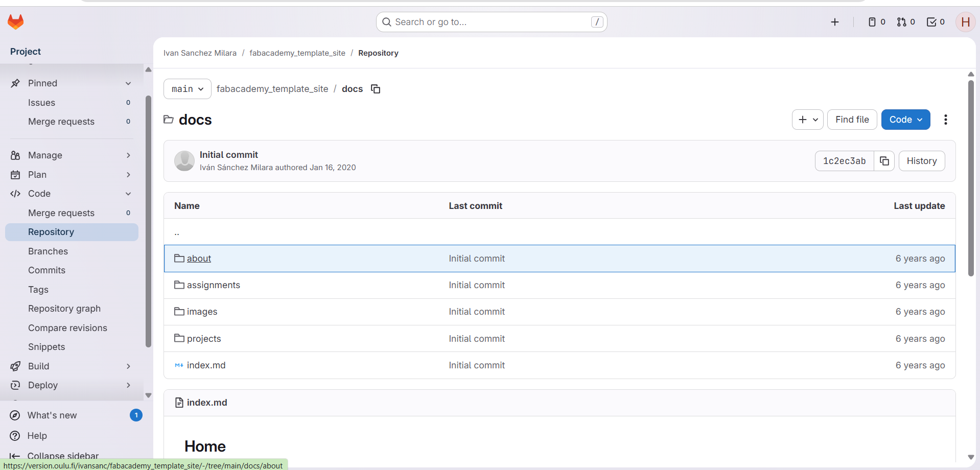
Task: Click the search or go to field
Action: point(491,22)
